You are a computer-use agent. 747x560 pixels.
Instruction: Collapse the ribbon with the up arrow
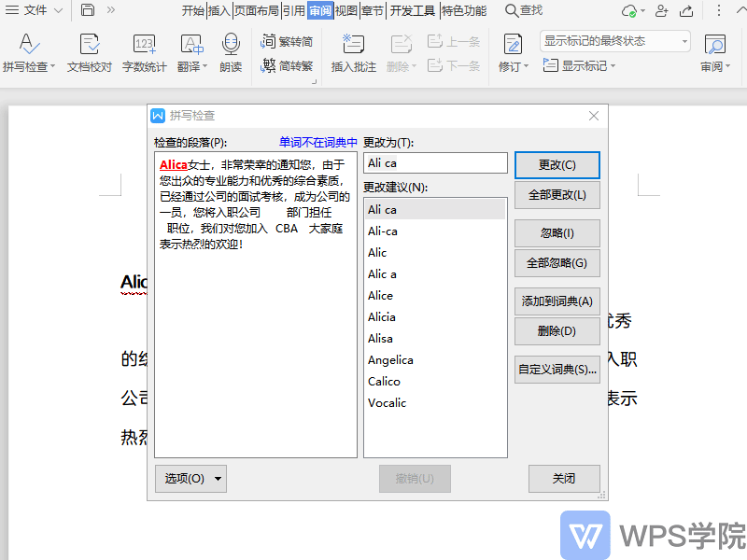tap(741, 10)
